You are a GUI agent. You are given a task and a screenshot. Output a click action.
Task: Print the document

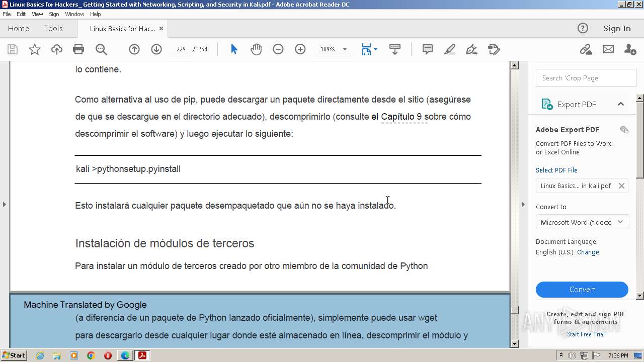[78, 49]
